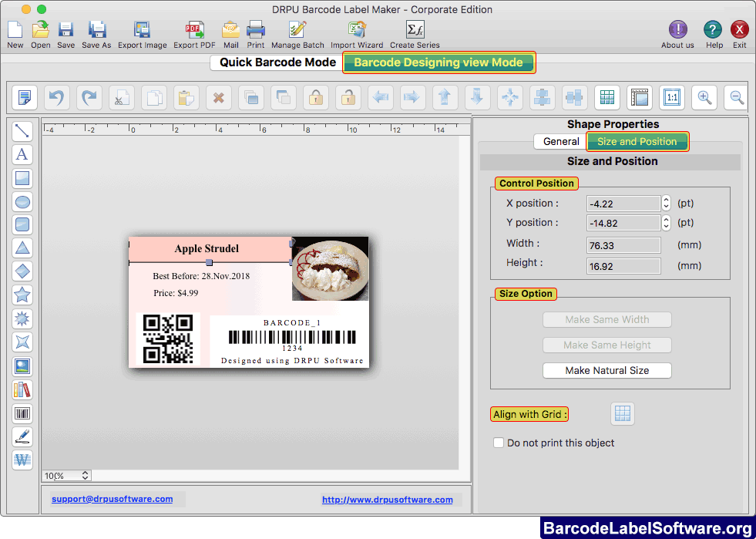Select the QR code on the label
Screen dimensions: 756x539
click(168, 339)
